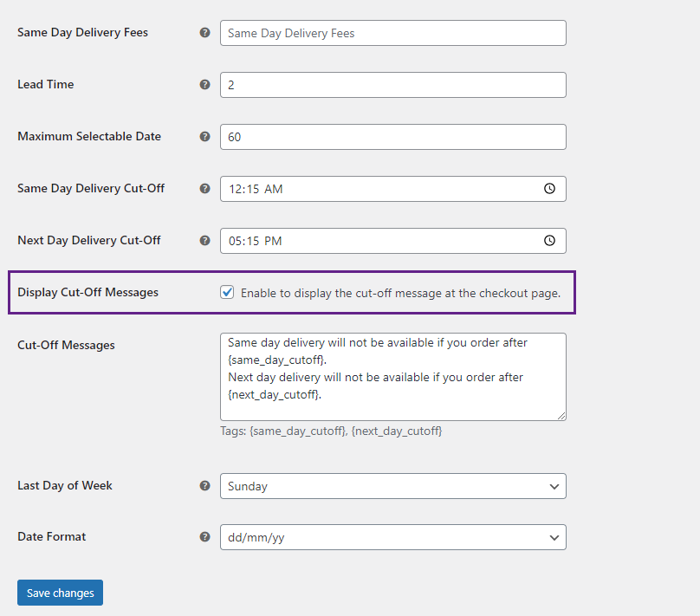Click Save changes button
The width and height of the screenshot is (700, 616).
coord(61,593)
